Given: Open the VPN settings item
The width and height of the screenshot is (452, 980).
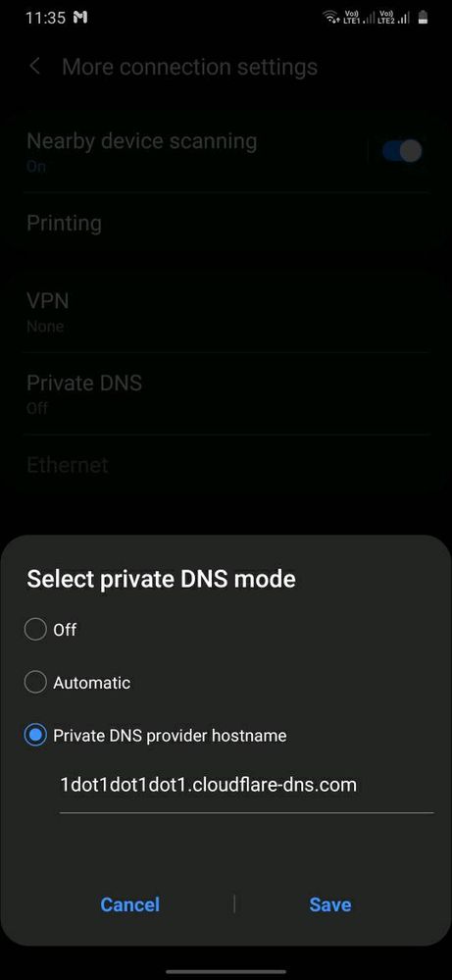Looking at the screenshot, I should [226, 312].
